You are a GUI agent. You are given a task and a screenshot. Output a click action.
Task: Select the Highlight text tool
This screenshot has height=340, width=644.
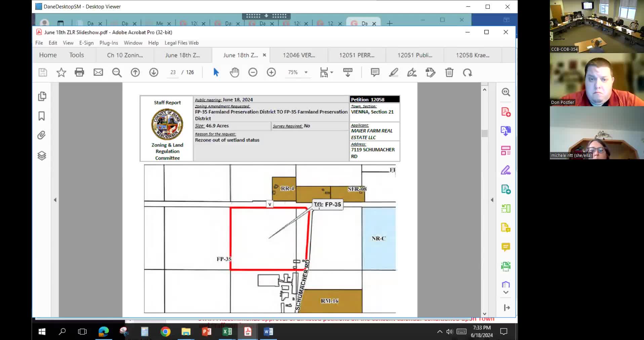394,72
